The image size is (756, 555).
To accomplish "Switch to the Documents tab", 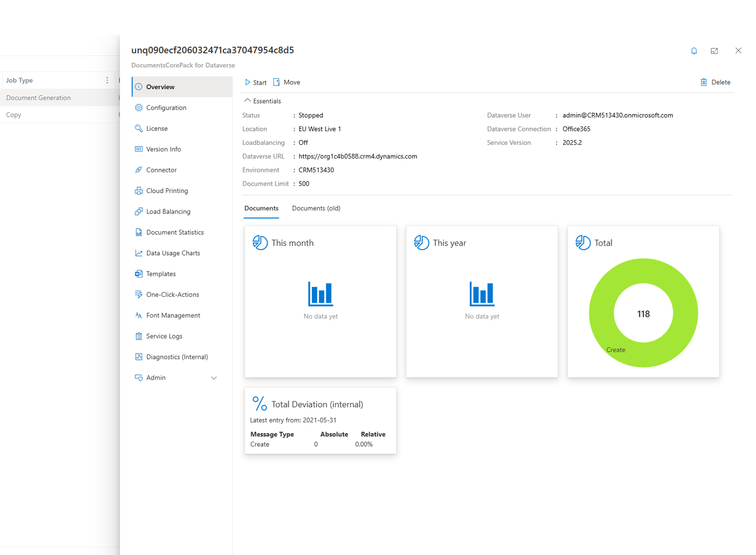I will tap(261, 208).
